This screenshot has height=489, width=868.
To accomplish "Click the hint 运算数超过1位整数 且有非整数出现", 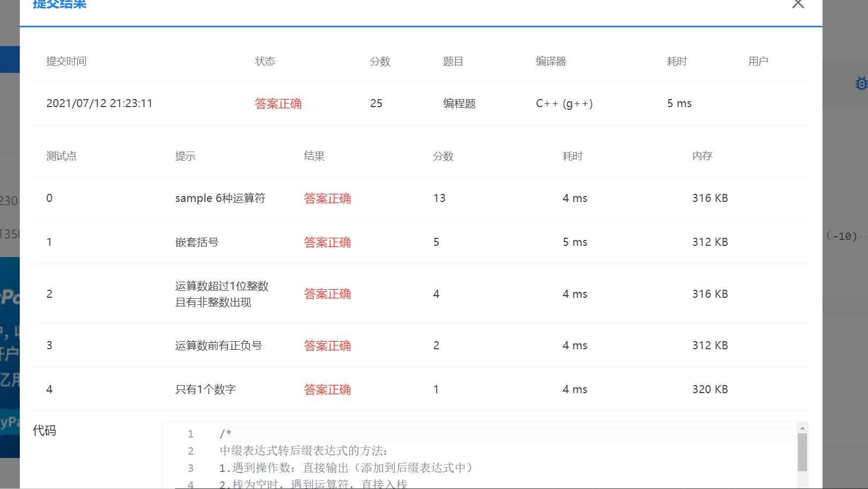I will pos(222,294).
